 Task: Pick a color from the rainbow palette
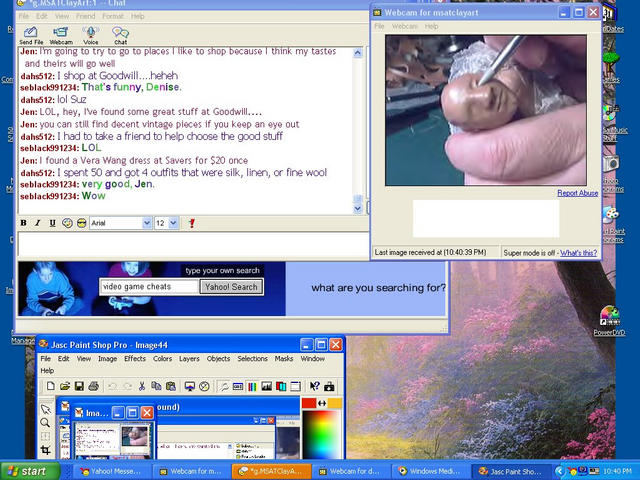(321, 434)
